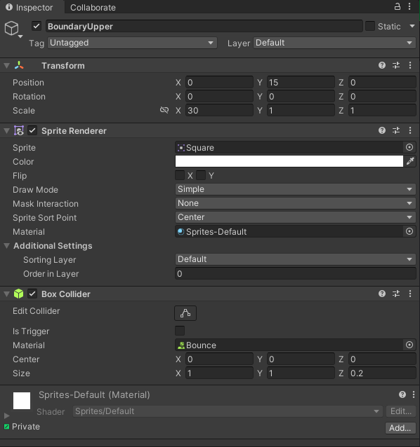Open the Draw Mode dropdown
This screenshot has height=447, width=420.
[295, 189]
